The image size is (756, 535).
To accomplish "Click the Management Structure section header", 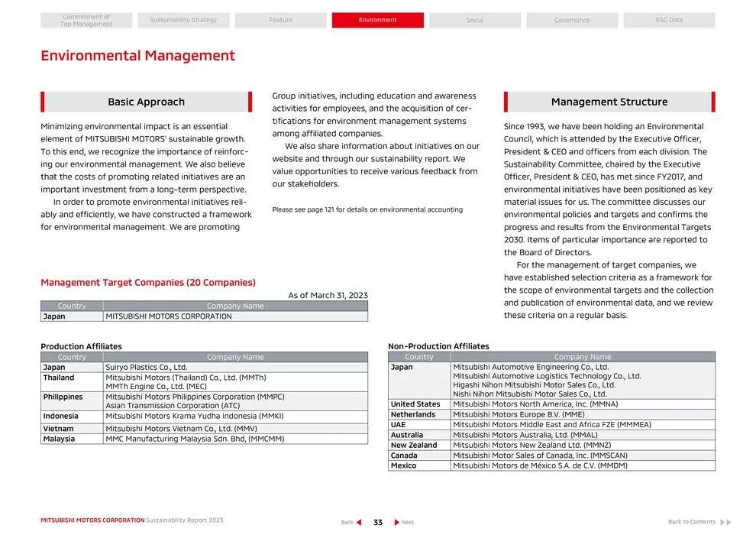I will coord(609,102).
